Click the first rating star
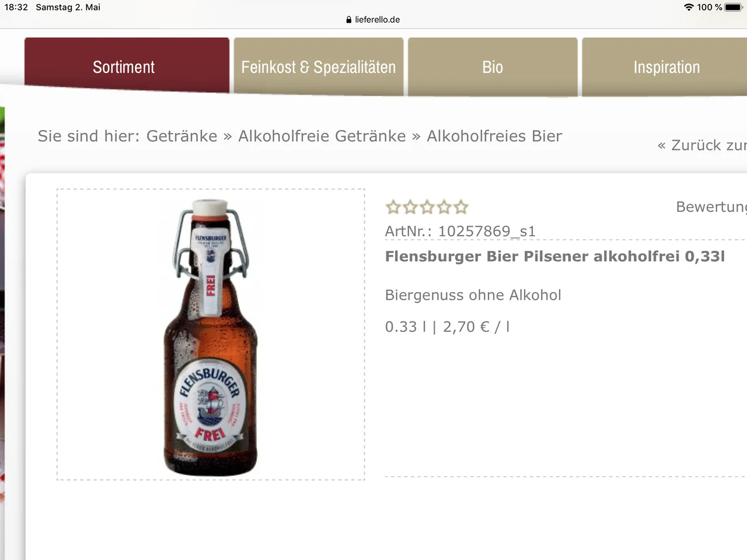The height and width of the screenshot is (560, 747). (x=393, y=207)
